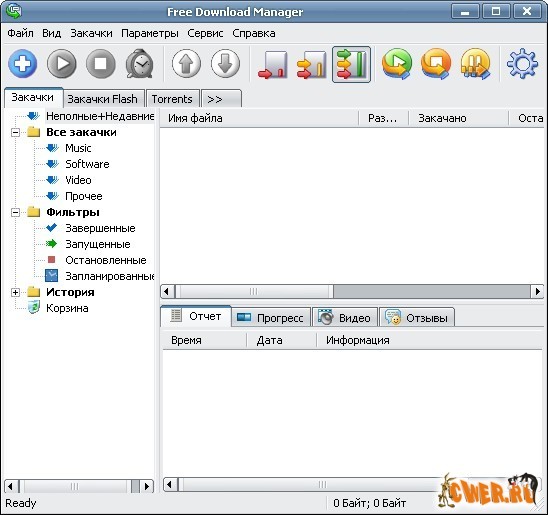The height and width of the screenshot is (515, 548).
Task: Click left arrow of download list scrollbar
Action: tap(167, 291)
